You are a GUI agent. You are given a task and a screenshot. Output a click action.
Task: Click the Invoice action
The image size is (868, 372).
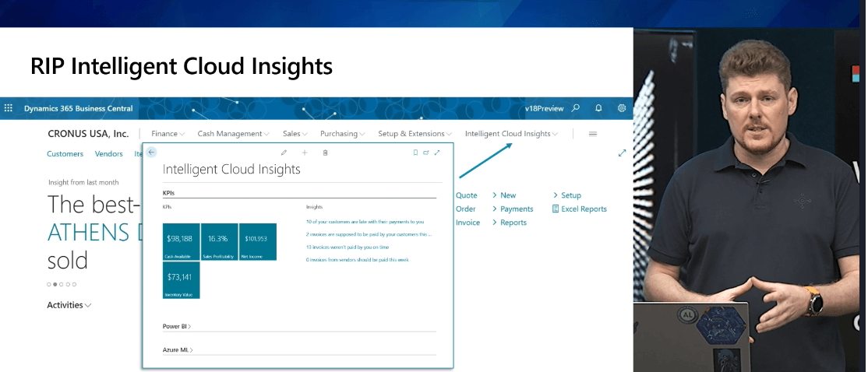click(x=468, y=223)
